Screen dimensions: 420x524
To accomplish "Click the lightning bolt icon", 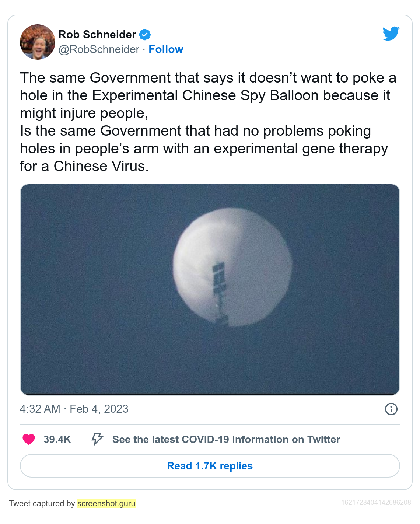I will pos(97,439).
